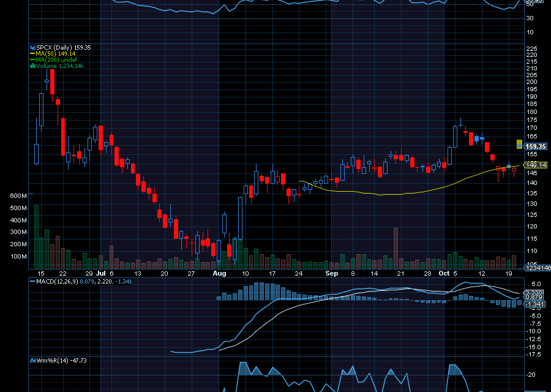This screenshot has width=551, height=392.
Task: Click the 21 date label on the time axis
Action: pos(400,274)
